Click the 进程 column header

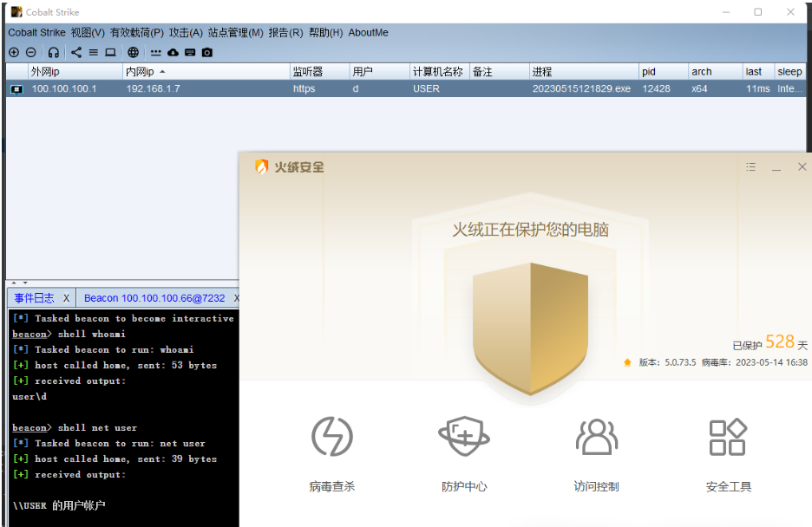pos(584,71)
